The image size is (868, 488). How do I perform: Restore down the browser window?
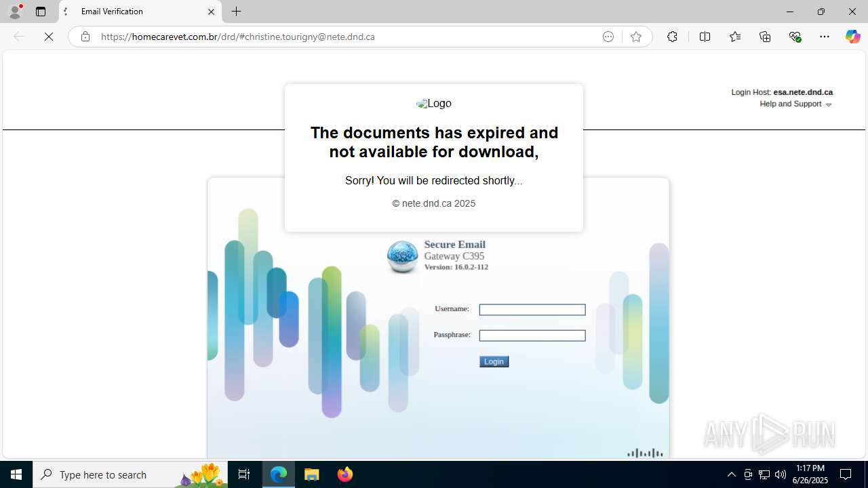(821, 12)
